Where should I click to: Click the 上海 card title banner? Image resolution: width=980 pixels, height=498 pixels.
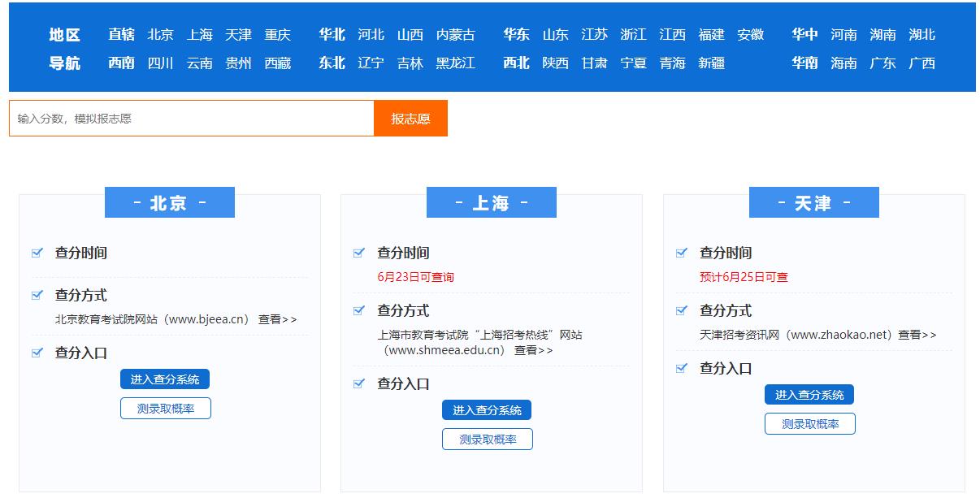pyautogui.click(x=491, y=202)
